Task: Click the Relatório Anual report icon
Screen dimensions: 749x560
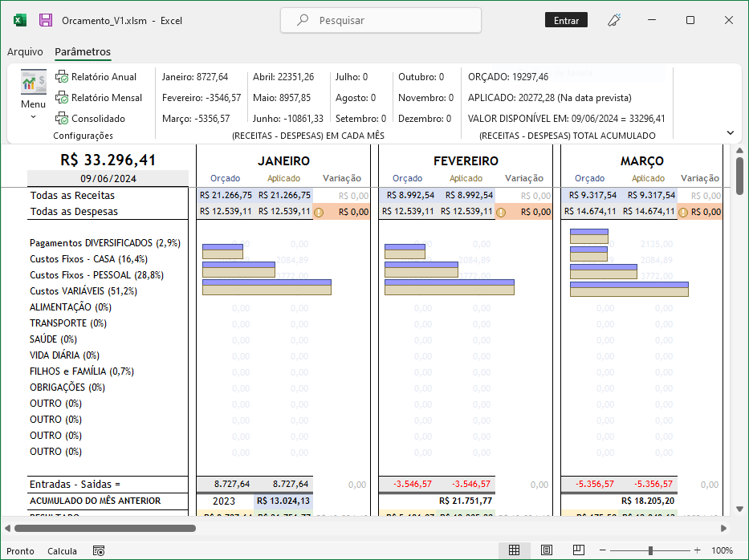Action: click(x=62, y=77)
